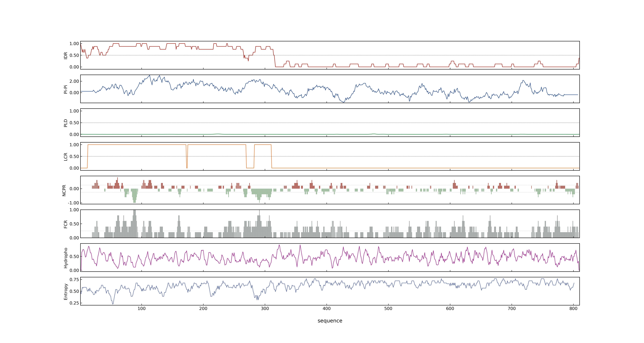This screenshot has width=644, height=343.
Task: Click the IDR y-axis label
Action: pos(66,55)
